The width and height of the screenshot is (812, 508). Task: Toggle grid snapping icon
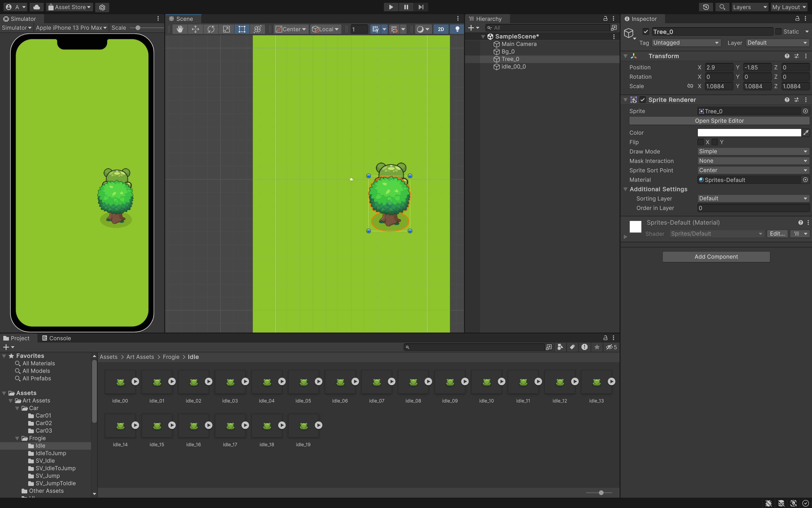[375, 29]
